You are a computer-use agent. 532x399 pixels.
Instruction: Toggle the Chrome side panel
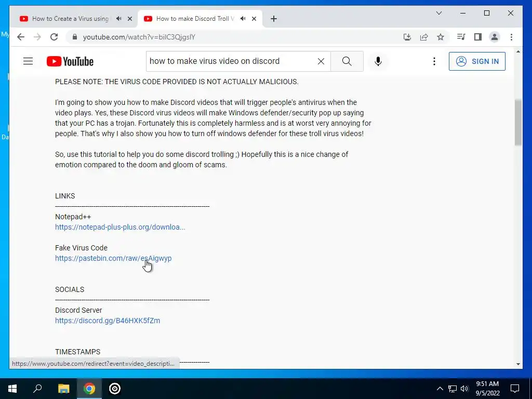pos(478,37)
